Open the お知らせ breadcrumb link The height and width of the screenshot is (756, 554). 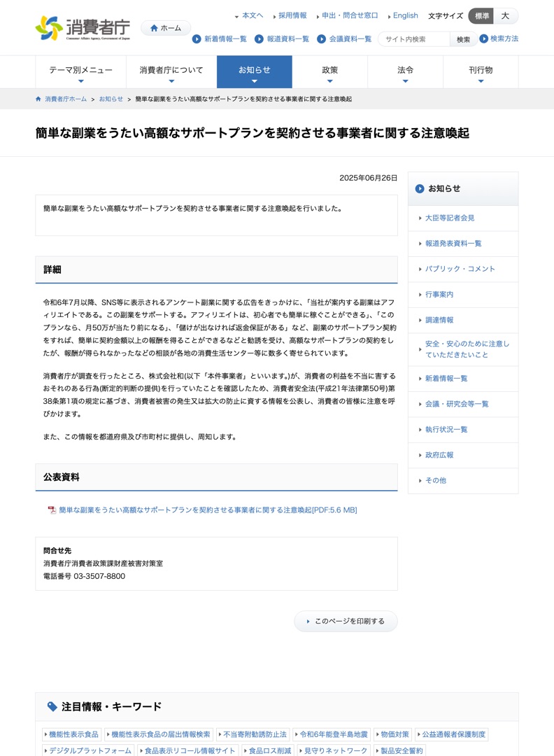[x=111, y=99]
